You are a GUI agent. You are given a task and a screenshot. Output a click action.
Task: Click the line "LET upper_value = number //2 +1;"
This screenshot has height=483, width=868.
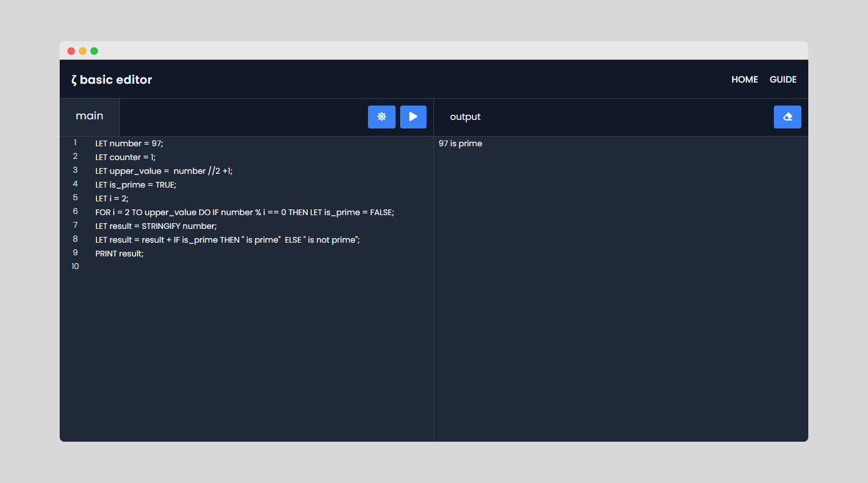click(x=164, y=171)
